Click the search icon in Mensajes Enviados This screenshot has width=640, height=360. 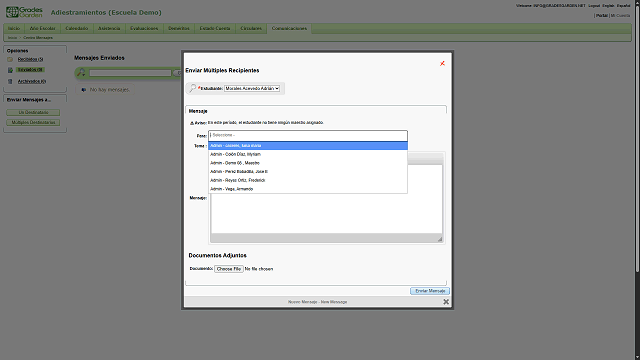(x=81, y=73)
